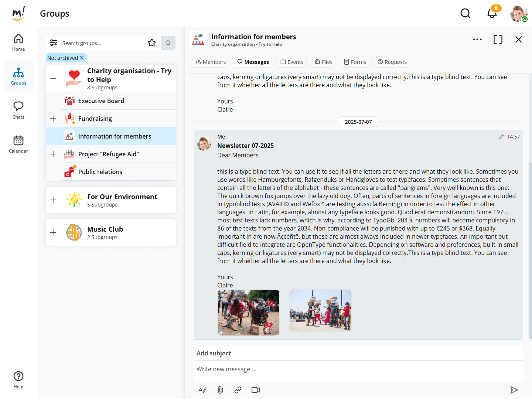Screen dimensions: 532x399
Task: Collapse Charity organisation group tree
Action: [53, 78]
